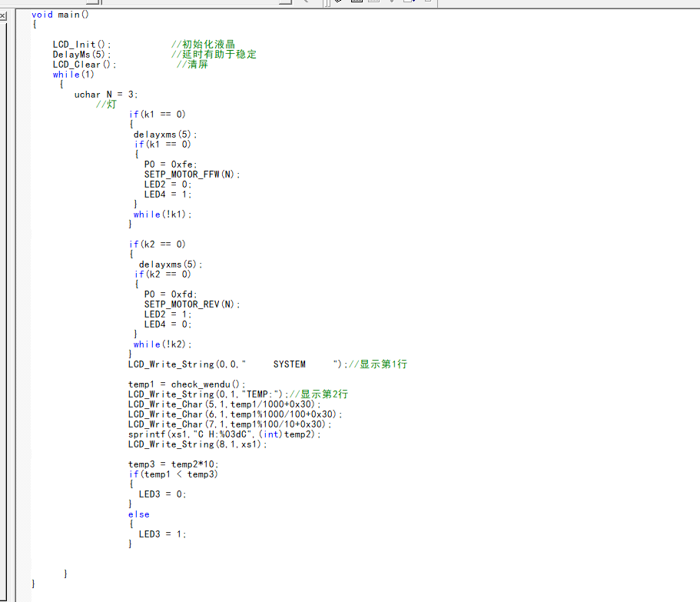Click the comment '//延时有助于稳定'
This screenshot has height=602, width=700.
214,54
